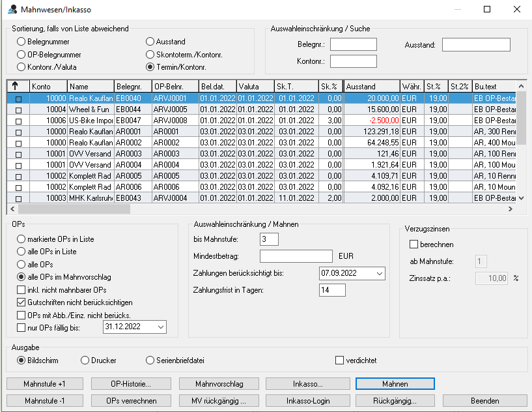Click the Ausstand column header
Image resolution: width=532 pixels, height=412 pixels.
click(372, 86)
